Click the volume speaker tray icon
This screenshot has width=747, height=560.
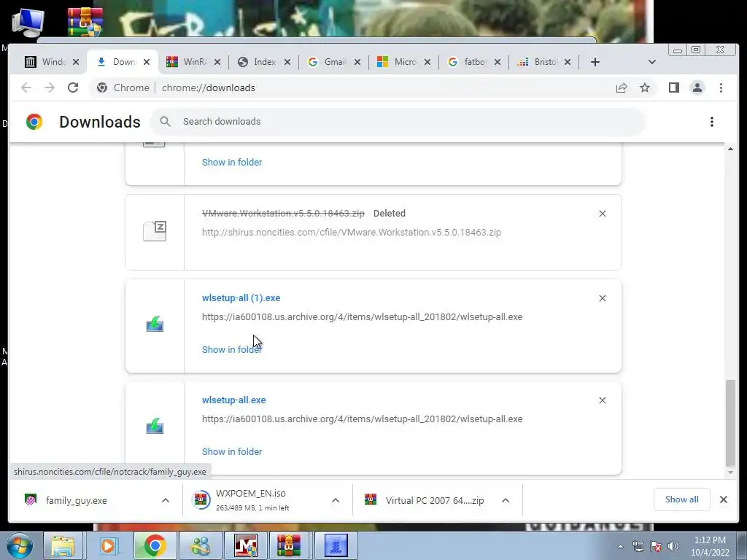click(673, 546)
